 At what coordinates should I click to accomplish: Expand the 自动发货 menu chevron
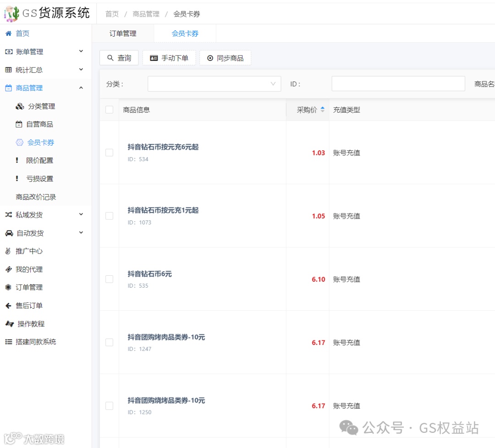81,233
